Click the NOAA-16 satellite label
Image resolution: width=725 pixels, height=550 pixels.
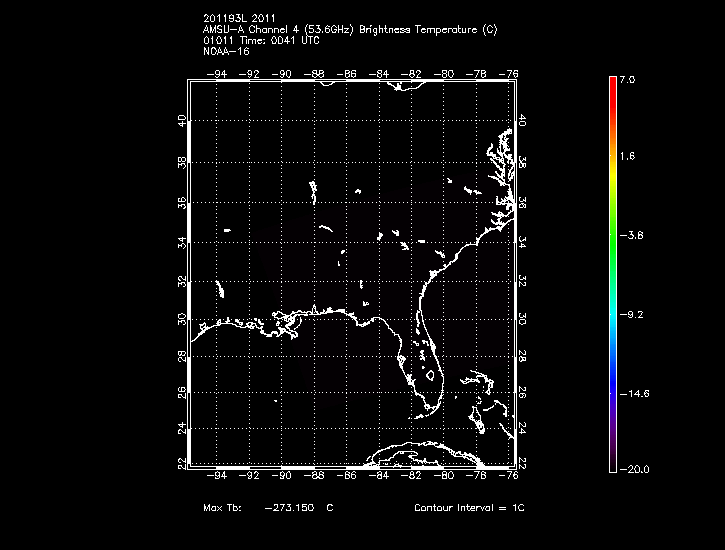[x=225, y=50]
